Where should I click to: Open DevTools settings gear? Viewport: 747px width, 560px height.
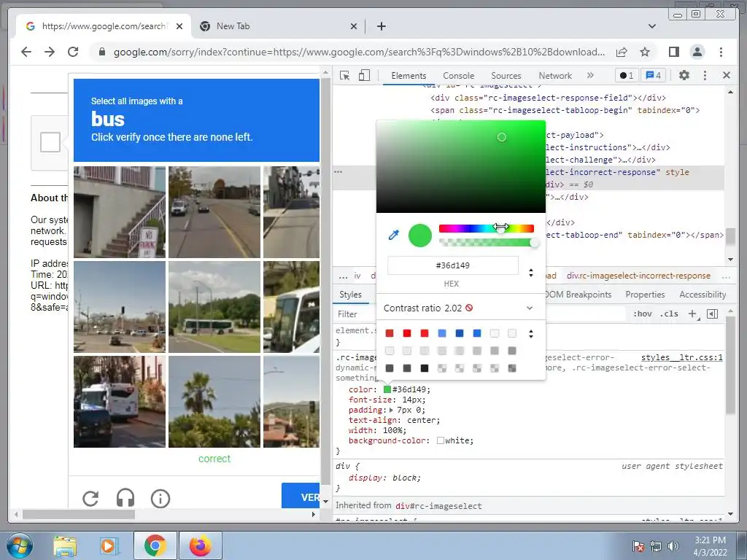click(x=684, y=75)
